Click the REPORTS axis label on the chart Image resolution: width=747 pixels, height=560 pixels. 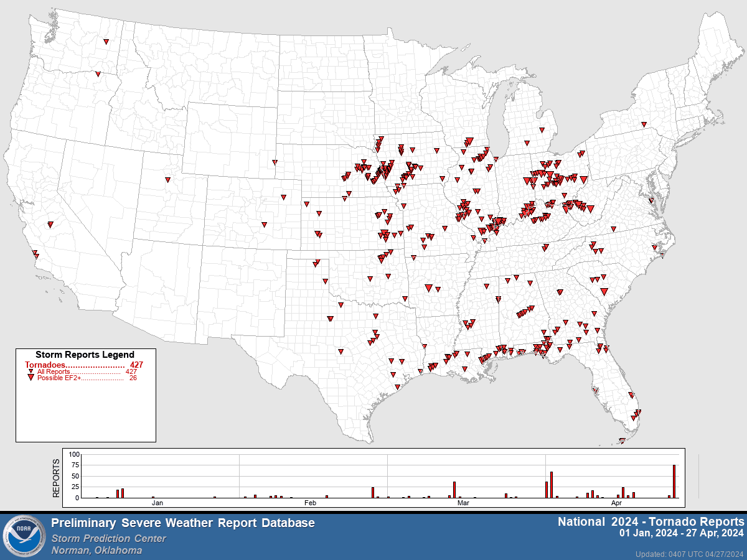tap(56, 478)
